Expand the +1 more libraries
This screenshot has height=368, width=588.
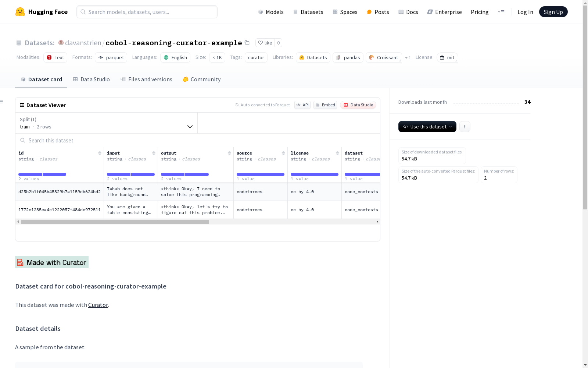pos(408,57)
